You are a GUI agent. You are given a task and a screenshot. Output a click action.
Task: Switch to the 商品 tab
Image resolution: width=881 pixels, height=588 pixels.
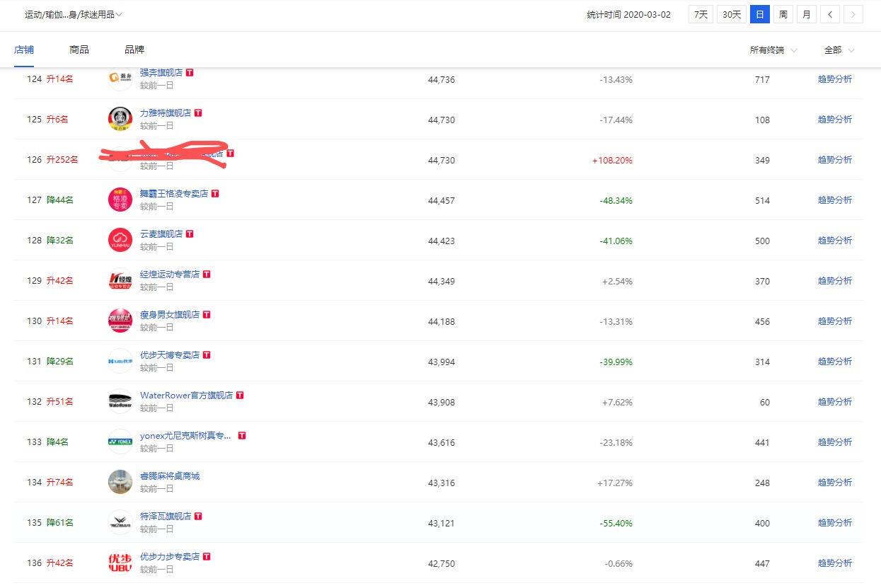(x=79, y=50)
